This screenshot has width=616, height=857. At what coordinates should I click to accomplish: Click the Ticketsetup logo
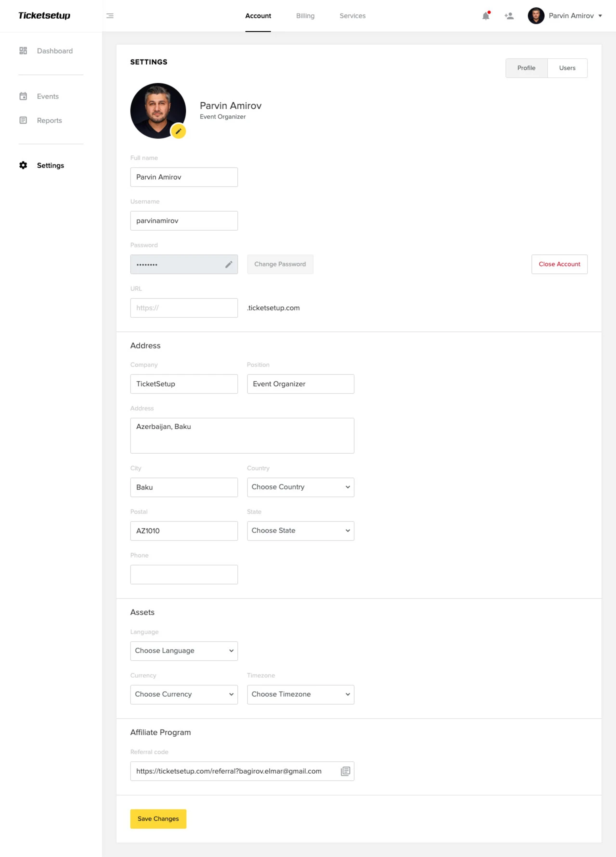pyautogui.click(x=44, y=16)
